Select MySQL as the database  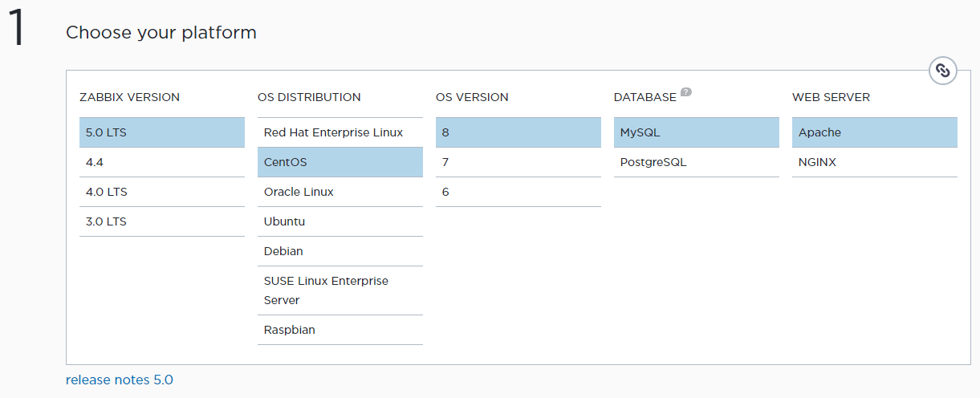tap(697, 132)
